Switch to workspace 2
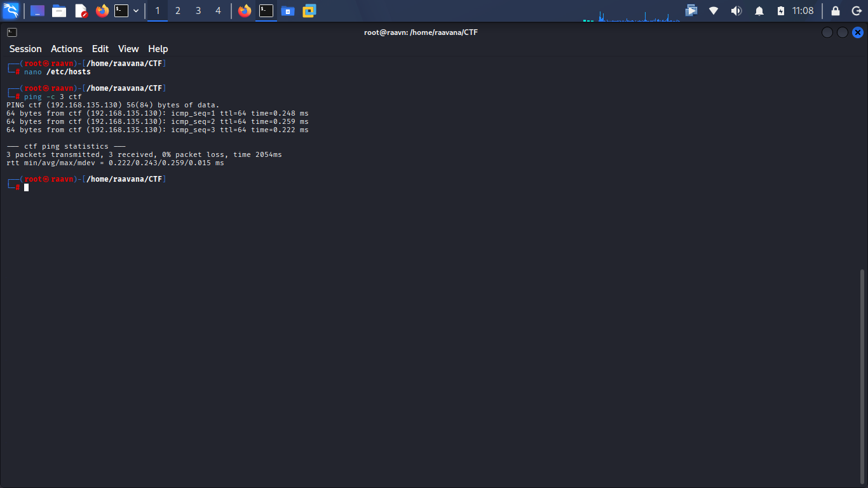The height and width of the screenshot is (488, 868). point(178,11)
